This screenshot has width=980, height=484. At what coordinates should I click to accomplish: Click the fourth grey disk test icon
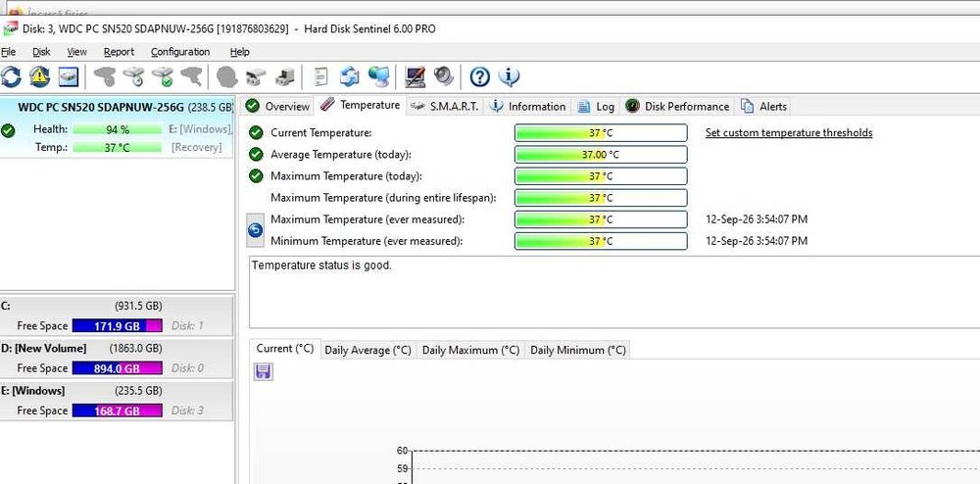(x=191, y=76)
